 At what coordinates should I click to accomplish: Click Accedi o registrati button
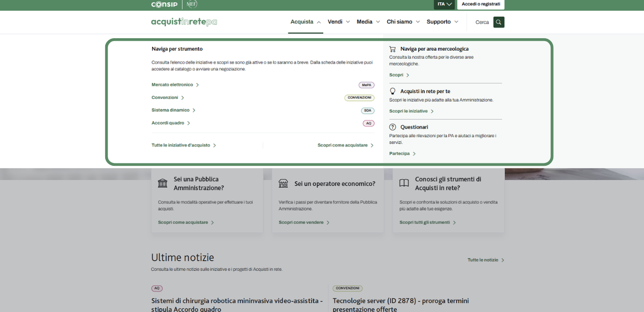480,4
